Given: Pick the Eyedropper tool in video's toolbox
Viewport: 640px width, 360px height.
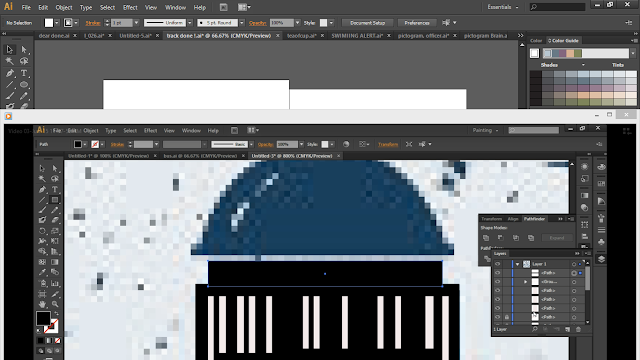Looking at the screenshot, I should (42, 272).
